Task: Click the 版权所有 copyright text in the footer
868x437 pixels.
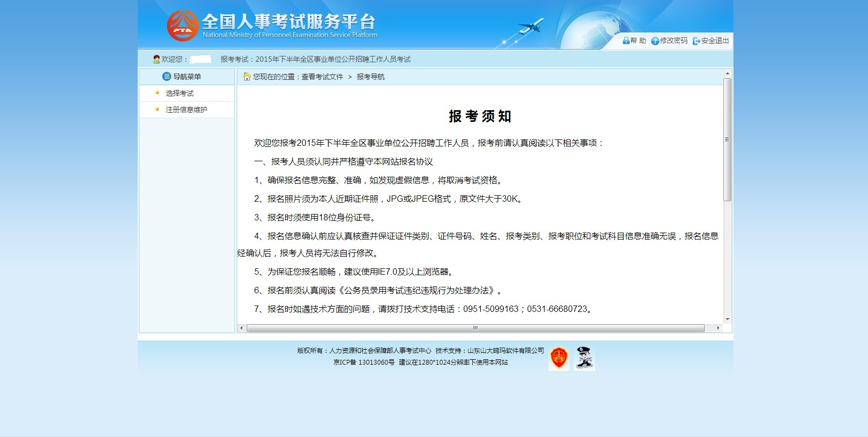Action: (x=364, y=350)
